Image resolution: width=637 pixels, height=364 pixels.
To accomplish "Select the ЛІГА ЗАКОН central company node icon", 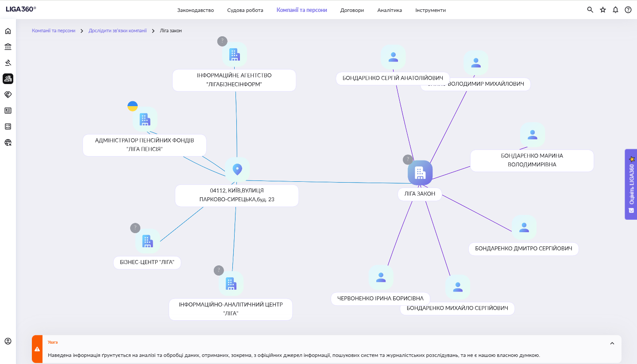I will click(420, 172).
